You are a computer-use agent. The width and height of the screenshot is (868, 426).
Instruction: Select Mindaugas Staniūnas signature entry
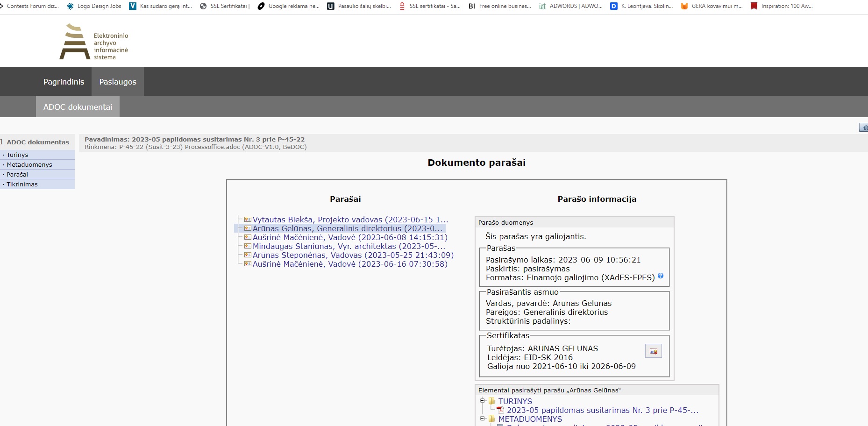click(349, 246)
